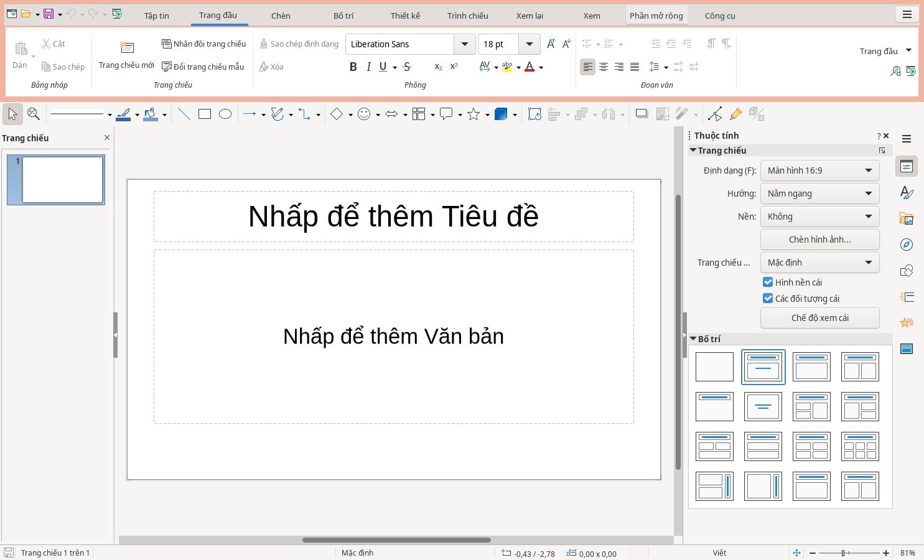Click the Crop image icon

[663, 114]
